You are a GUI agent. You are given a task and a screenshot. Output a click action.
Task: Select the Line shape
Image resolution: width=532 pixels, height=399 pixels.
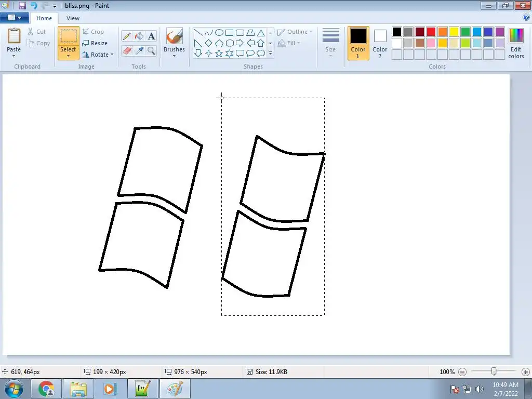tap(198, 33)
